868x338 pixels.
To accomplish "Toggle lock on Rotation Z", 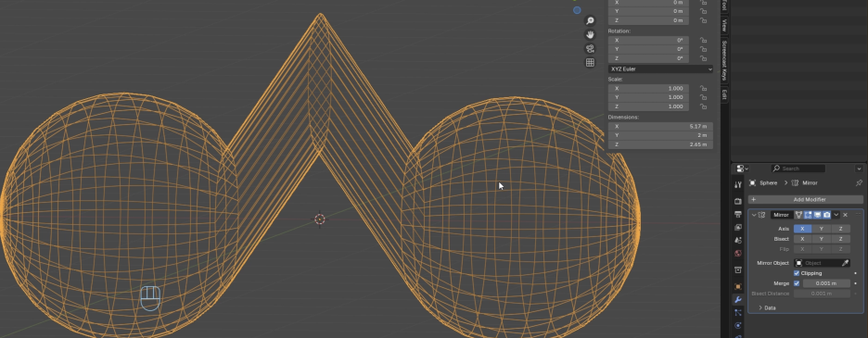I will [703, 58].
